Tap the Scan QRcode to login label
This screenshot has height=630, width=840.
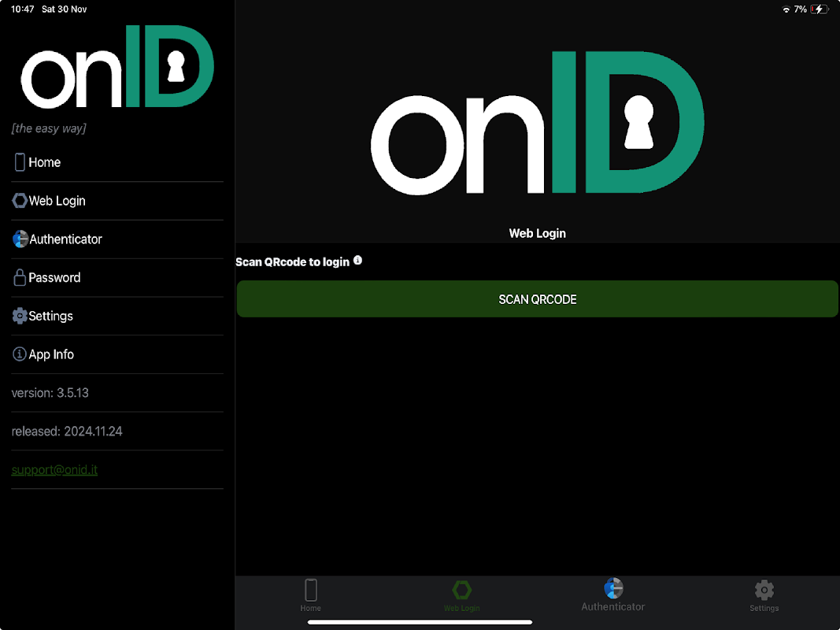(293, 262)
